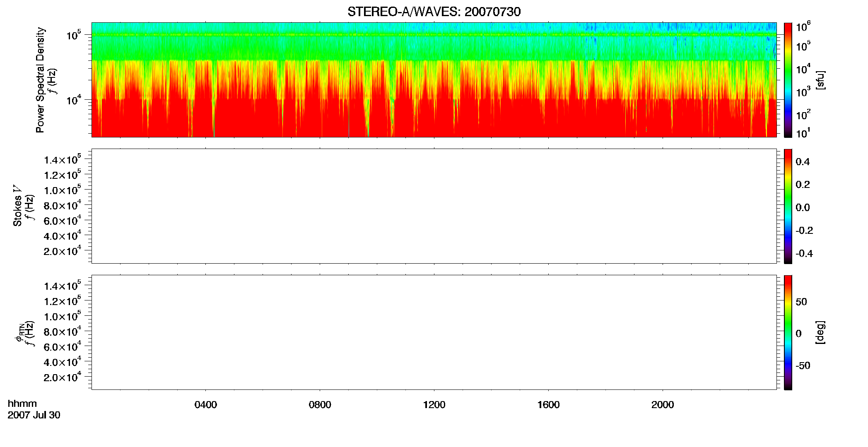Viewport: 868px width, 447px height.
Task: Click the "1600" time tick label
Action: click(x=548, y=404)
